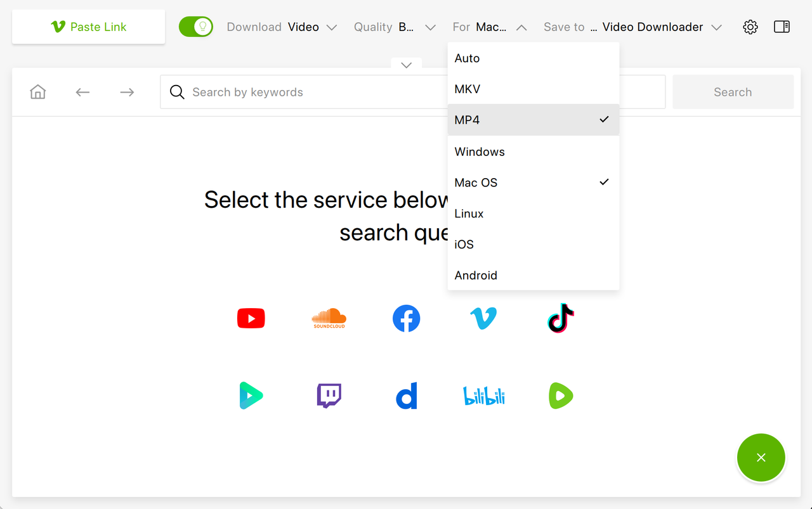Viewport: 812px width, 509px height.
Task: Go to the browser home page
Action: tap(38, 92)
